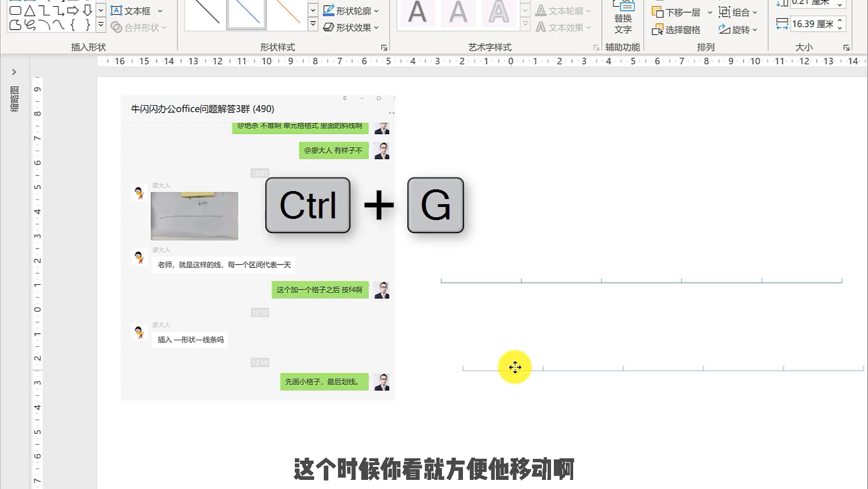Viewport: 868px width, 489px height.
Task: Apply 形状效果 shape effects
Action: pos(351,27)
